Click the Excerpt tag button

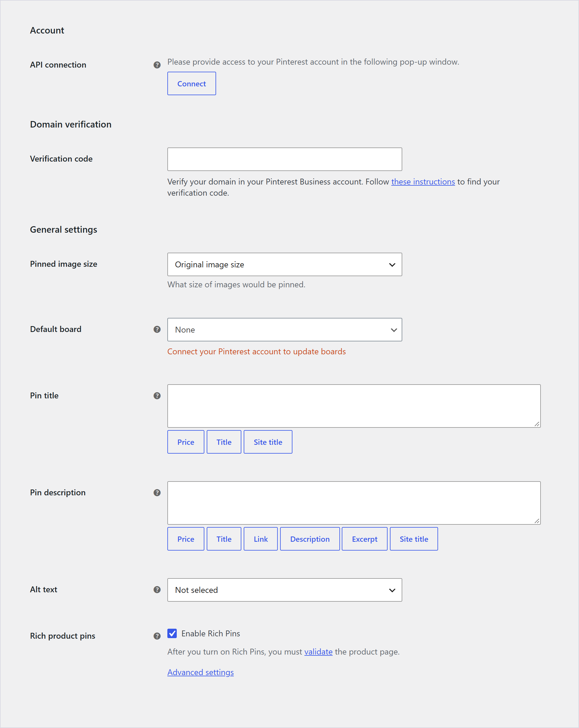tap(364, 539)
